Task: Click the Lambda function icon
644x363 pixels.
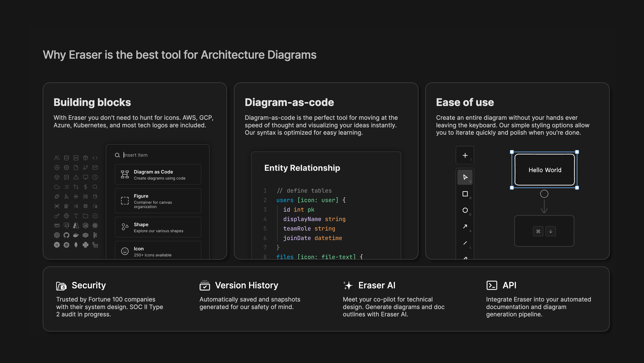Action: pyautogui.click(x=66, y=196)
